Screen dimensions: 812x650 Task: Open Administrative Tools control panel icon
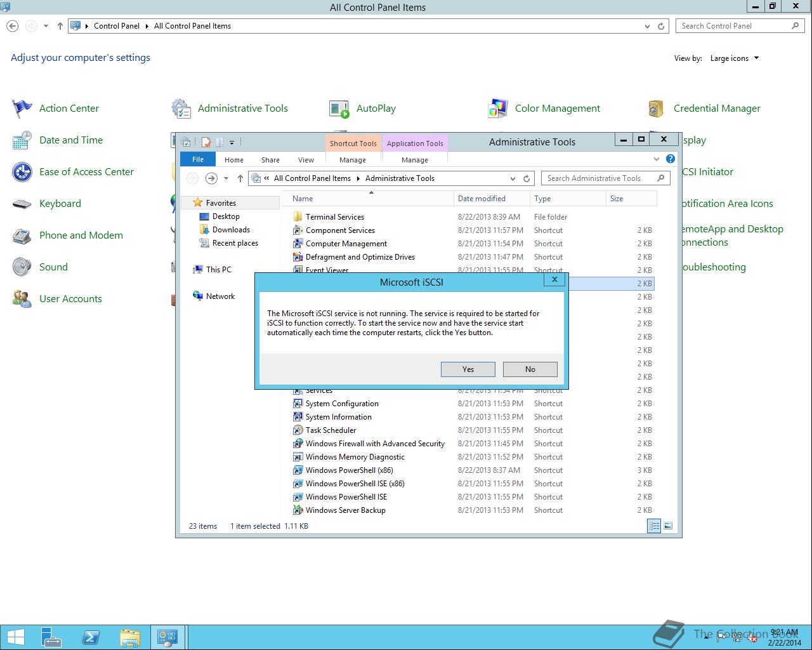[x=181, y=109]
